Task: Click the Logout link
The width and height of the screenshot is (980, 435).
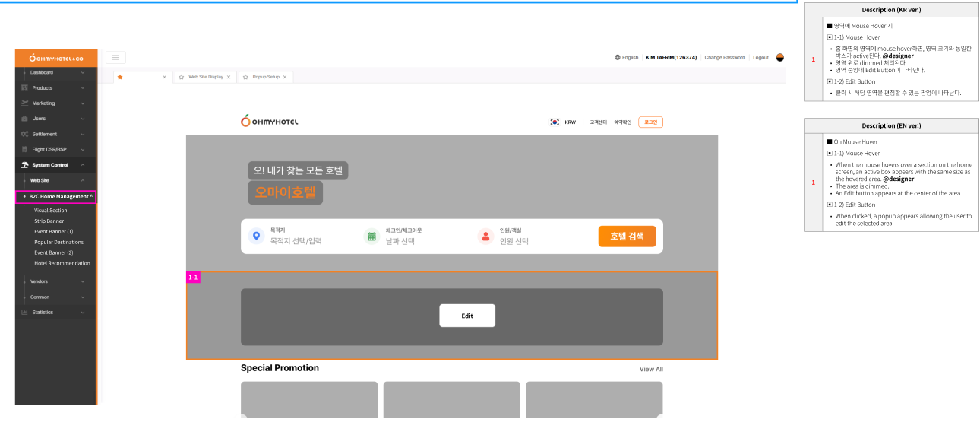Action: 760,57
